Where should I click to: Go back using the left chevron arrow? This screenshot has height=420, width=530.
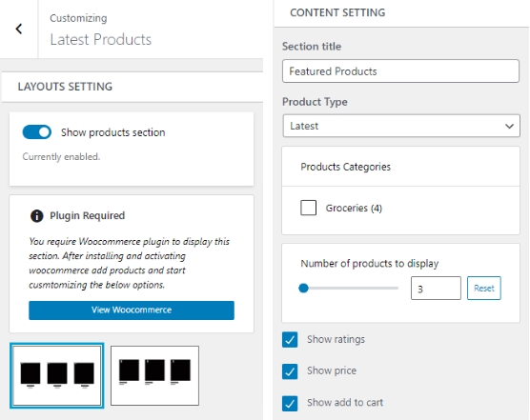click(x=19, y=29)
